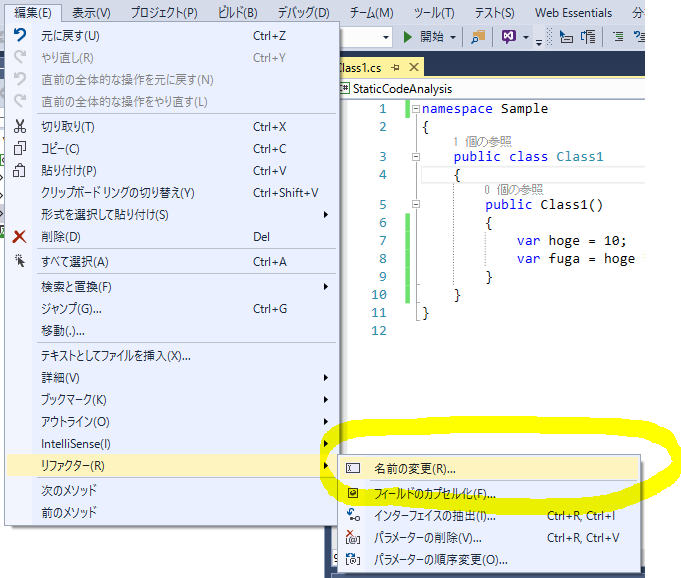Collapse the public class Class1 block

(416, 157)
